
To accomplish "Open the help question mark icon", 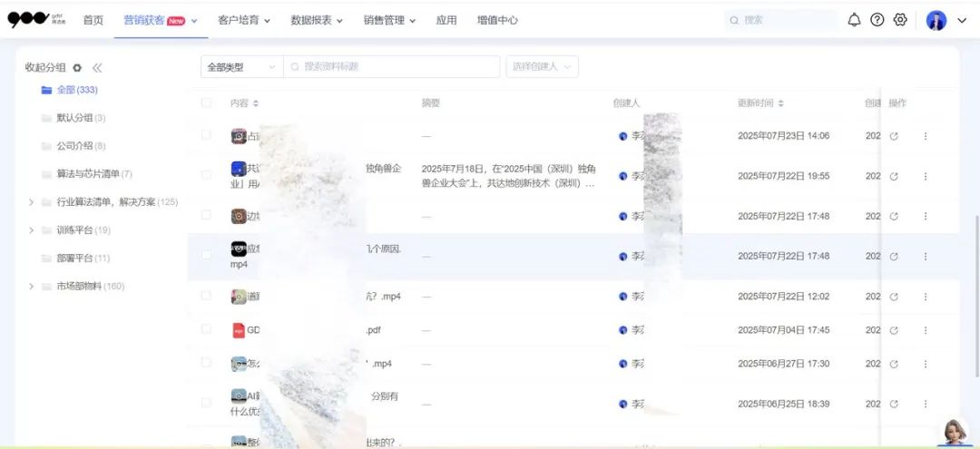I will coord(877,20).
